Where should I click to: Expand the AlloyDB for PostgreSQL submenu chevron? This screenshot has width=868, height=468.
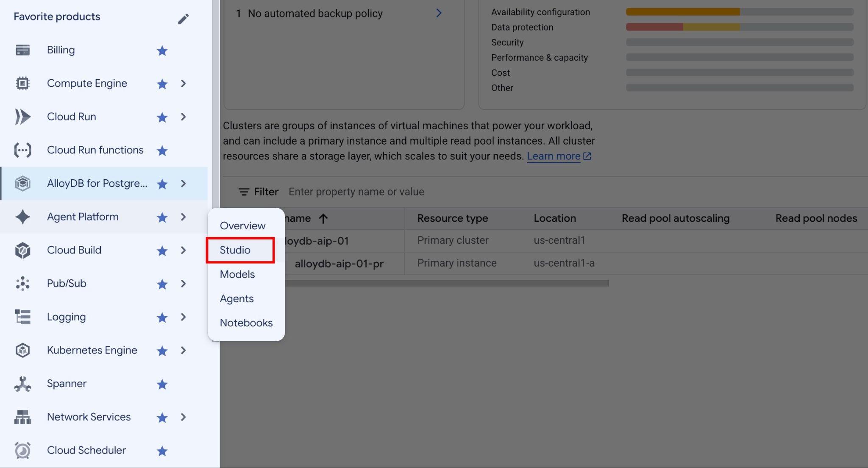point(183,184)
